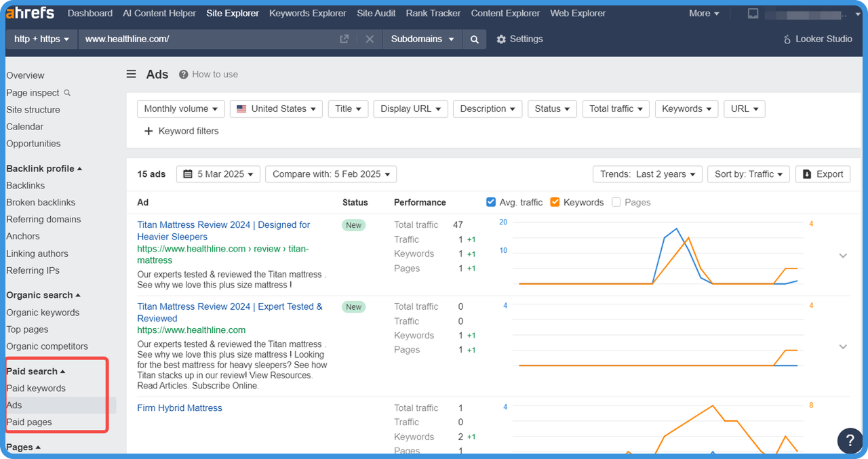Open More menu in top navigation
The image size is (868, 459).
point(704,14)
